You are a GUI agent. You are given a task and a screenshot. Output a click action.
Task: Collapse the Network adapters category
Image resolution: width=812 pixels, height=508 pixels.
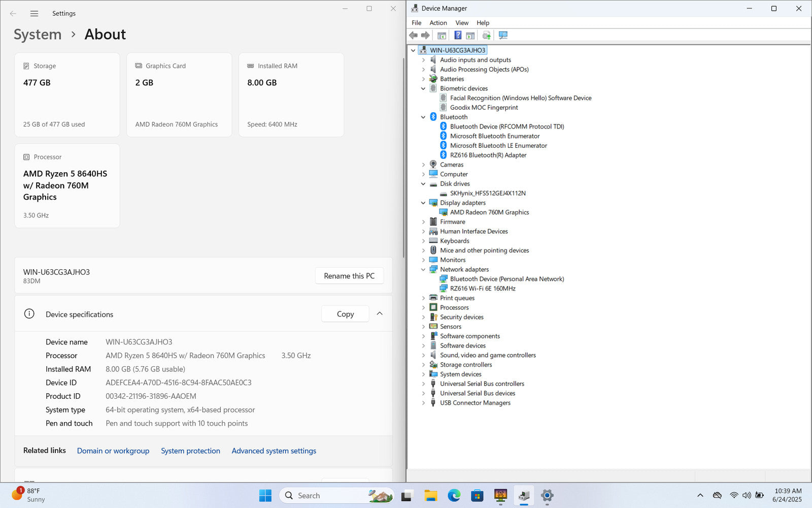(423, 270)
